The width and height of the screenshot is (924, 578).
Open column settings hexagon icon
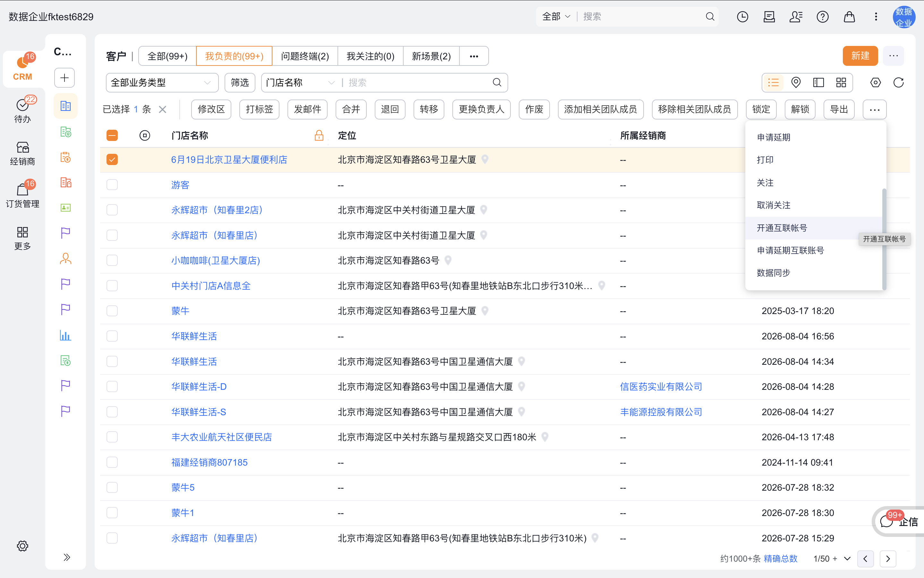tap(876, 83)
